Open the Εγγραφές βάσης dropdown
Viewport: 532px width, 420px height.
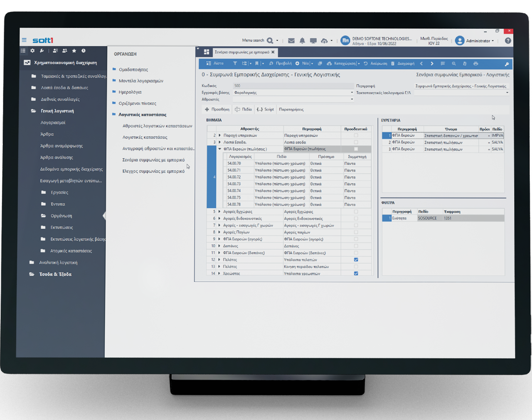pos(352,93)
